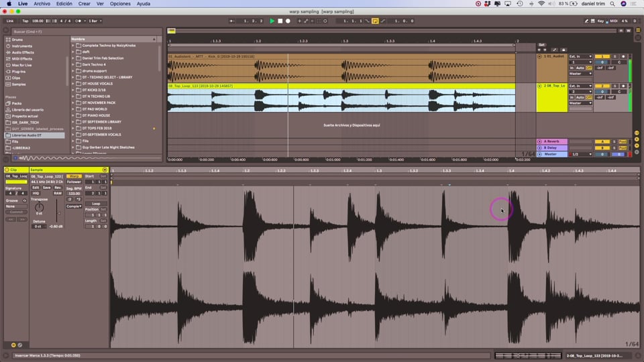
Task: Toggle the MIDI map mode switch
Action: 614,21
